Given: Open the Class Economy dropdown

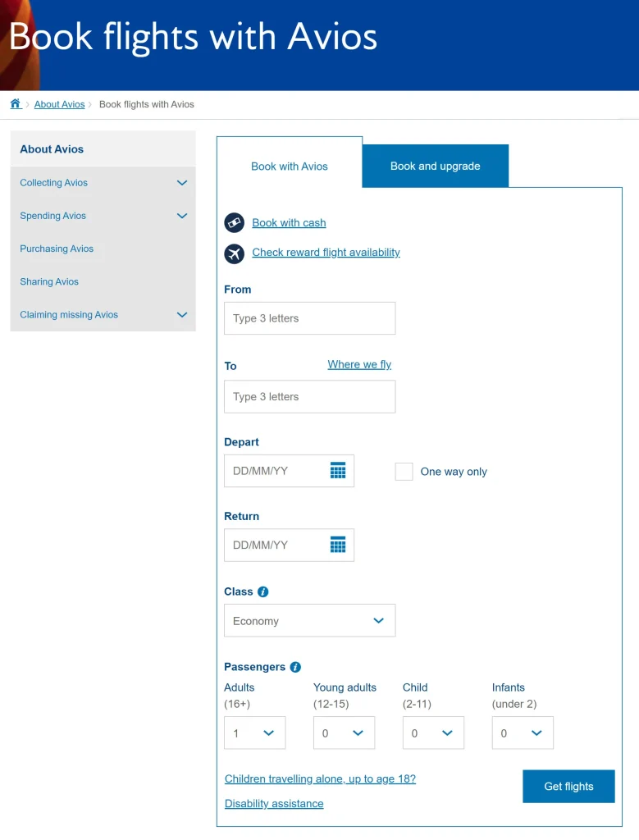Looking at the screenshot, I should [x=309, y=620].
